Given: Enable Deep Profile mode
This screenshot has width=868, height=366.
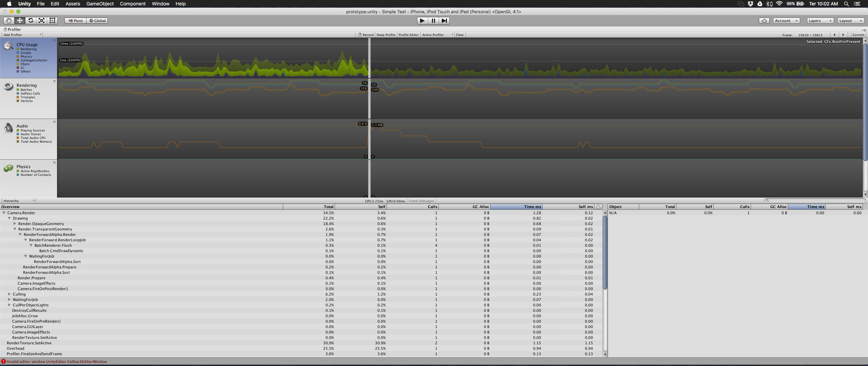Looking at the screenshot, I should [x=386, y=35].
